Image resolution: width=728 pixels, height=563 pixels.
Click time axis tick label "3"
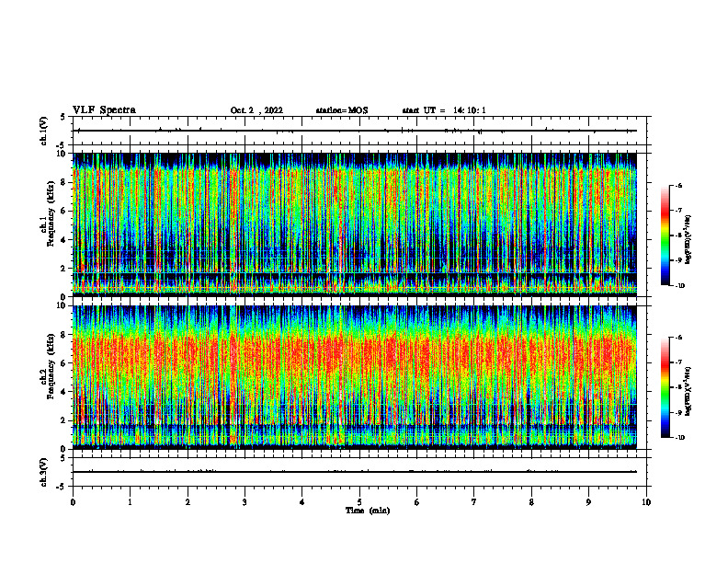click(x=245, y=502)
